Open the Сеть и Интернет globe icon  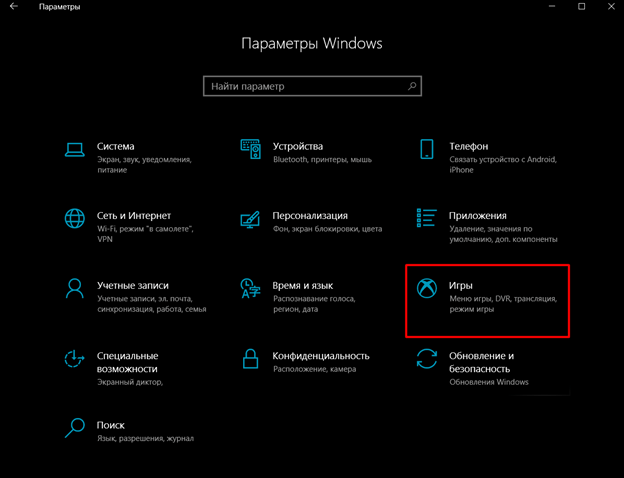[x=75, y=219]
